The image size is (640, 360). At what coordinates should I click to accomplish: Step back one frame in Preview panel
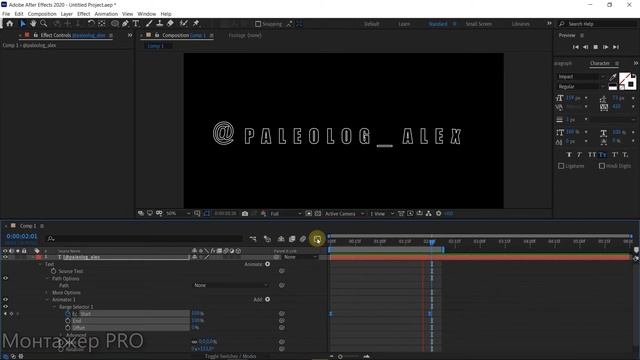tap(585, 47)
